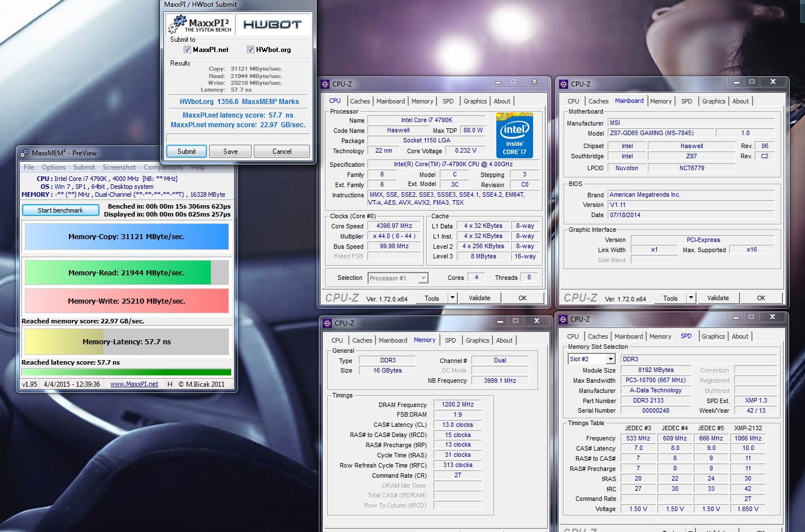Open the Options menu in MaxxMEM²
The height and width of the screenshot is (532, 805).
(54, 167)
